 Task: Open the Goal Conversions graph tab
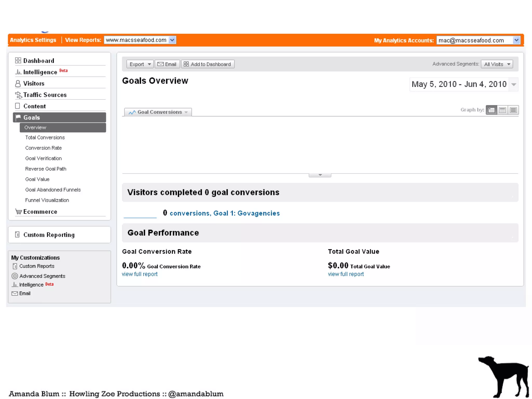click(x=158, y=112)
